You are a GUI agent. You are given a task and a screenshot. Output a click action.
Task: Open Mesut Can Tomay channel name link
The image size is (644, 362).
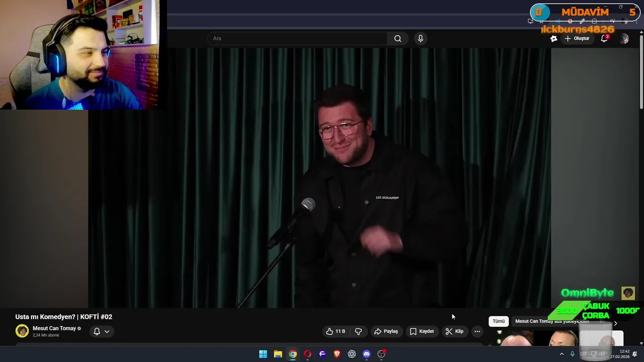click(x=54, y=328)
